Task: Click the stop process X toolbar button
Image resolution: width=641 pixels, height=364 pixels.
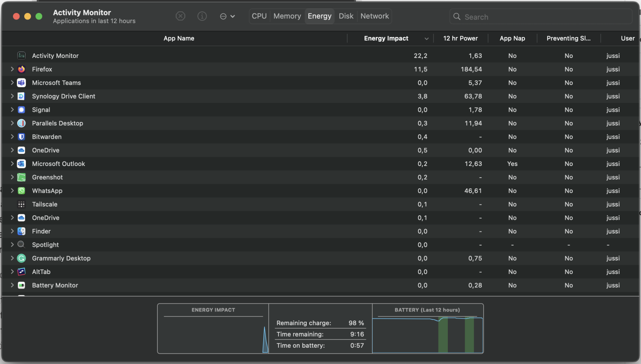Action: (180, 16)
